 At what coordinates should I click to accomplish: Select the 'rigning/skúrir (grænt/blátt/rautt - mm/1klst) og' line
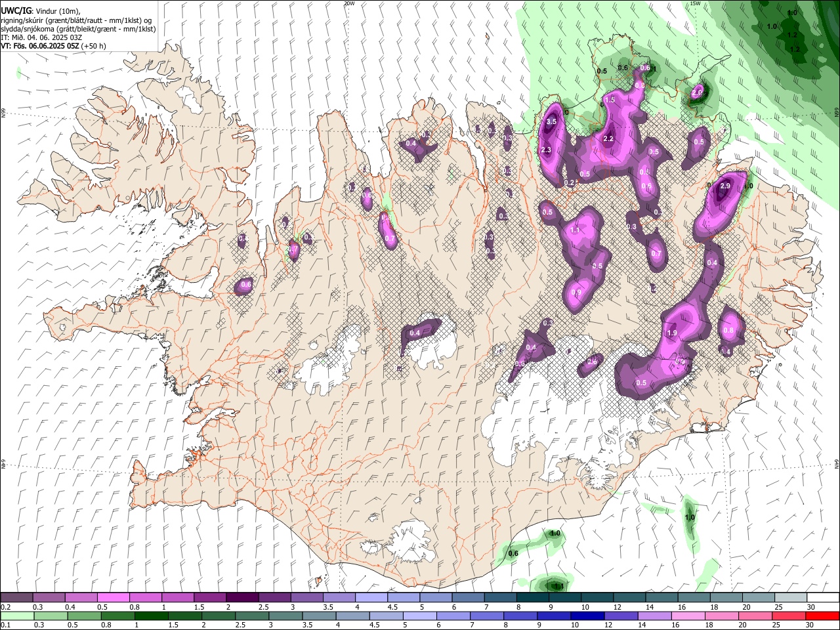(76, 20)
